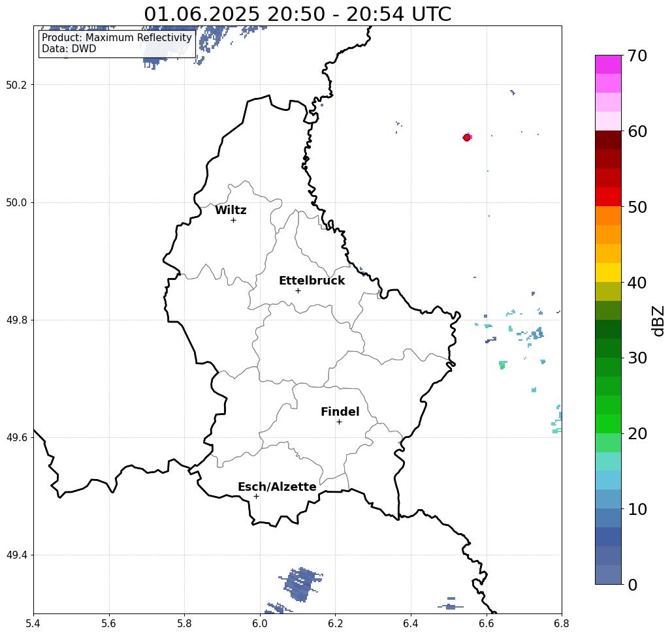Viewport: 672px width, 635px height.
Task: Click the red high-reflectivity dot on the map
Action: [x=467, y=138]
